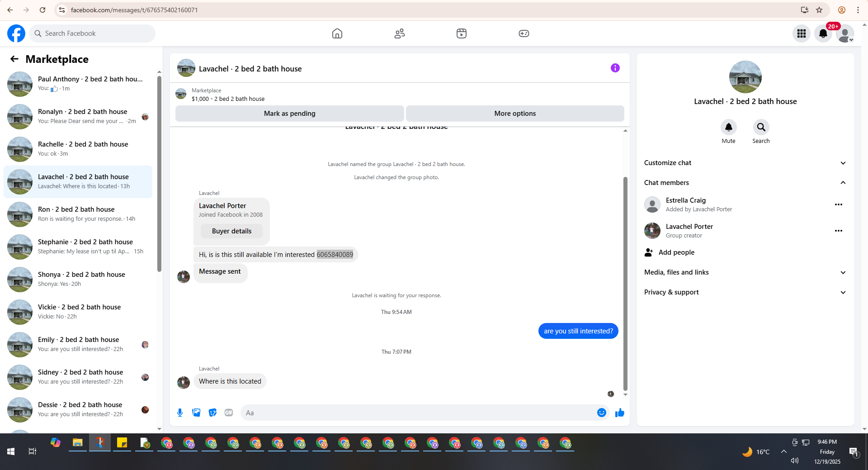Click the house photo in right panel

pyautogui.click(x=745, y=77)
